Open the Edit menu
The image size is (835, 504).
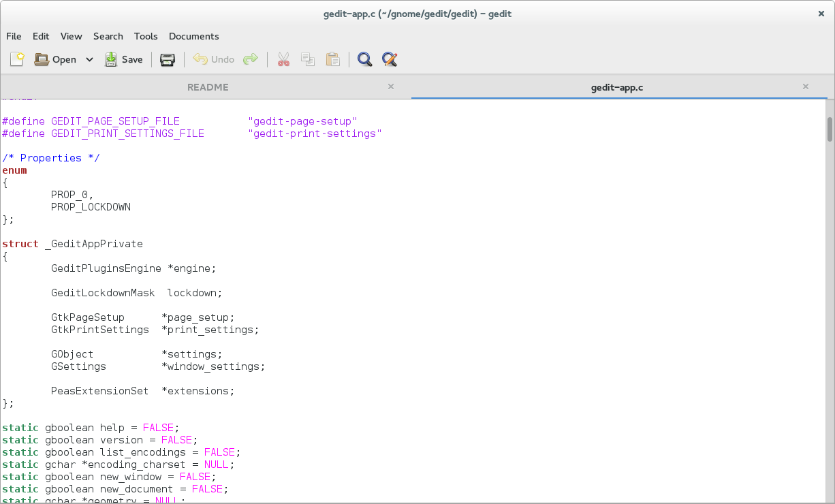pos(41,36)
